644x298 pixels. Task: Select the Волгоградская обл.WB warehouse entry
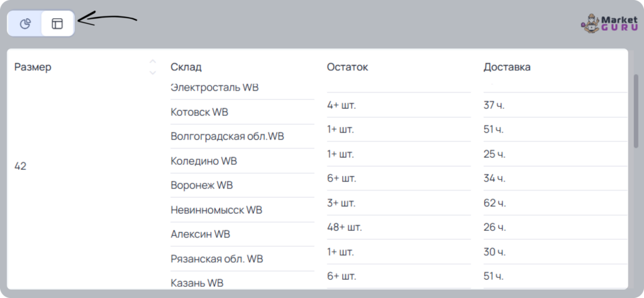(x=227, y=136)
